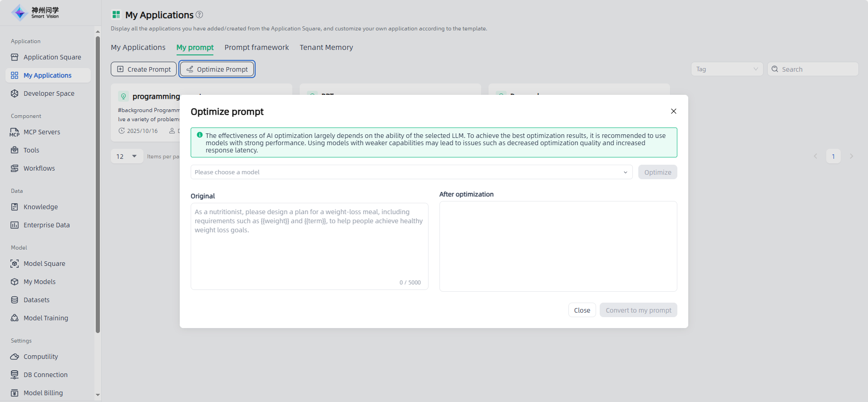Click the sidebar scroll down arrow
The image size is (868, 402).
click(x=98, y=395)
